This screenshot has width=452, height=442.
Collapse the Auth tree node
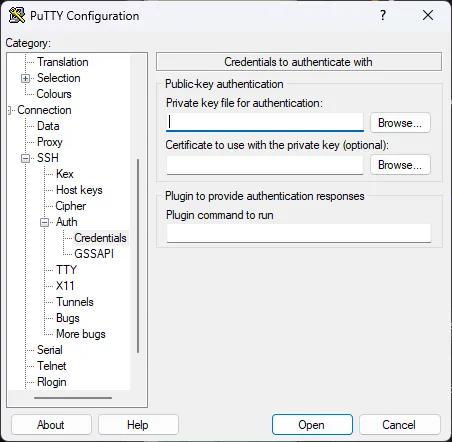[x=44, y=222]
